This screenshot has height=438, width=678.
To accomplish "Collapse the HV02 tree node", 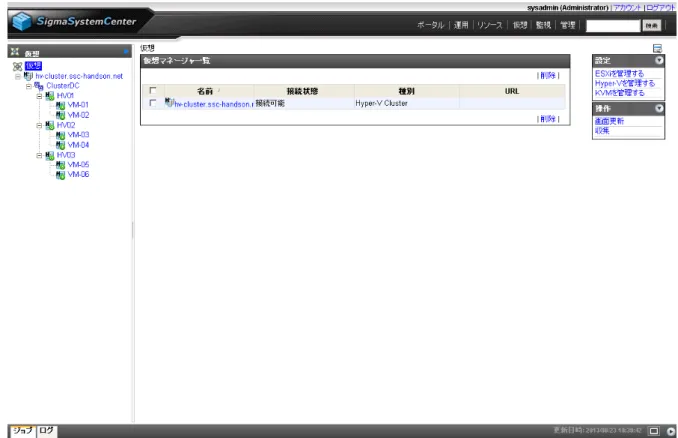I will (x=39, y=126).
